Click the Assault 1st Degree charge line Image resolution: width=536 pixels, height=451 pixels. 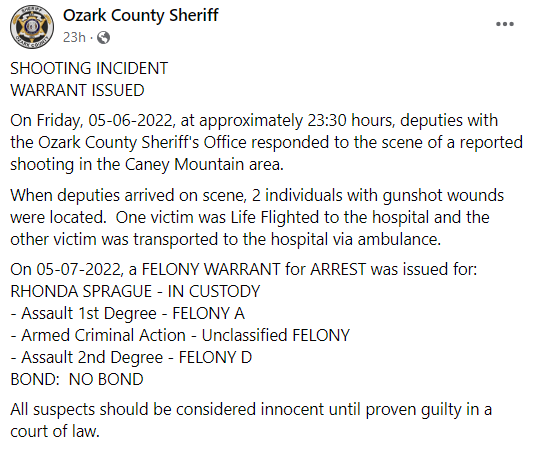pos(128,314)
